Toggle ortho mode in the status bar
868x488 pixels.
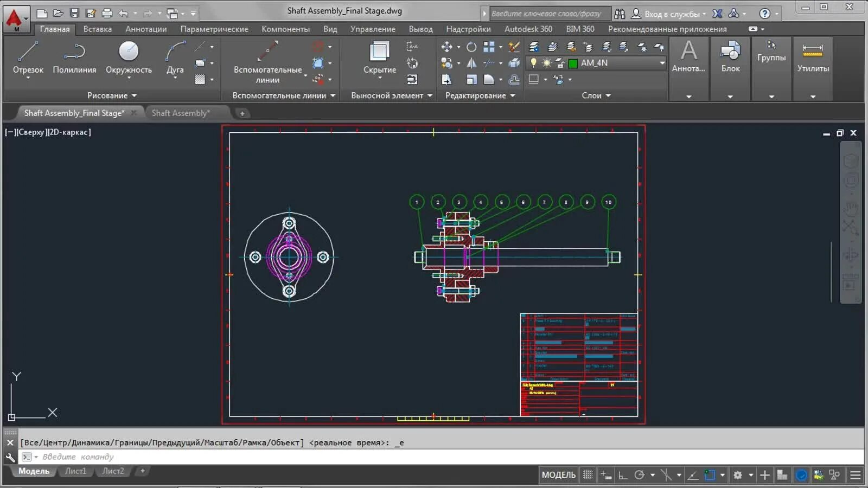pyautogui.click(x=622, y=474)
